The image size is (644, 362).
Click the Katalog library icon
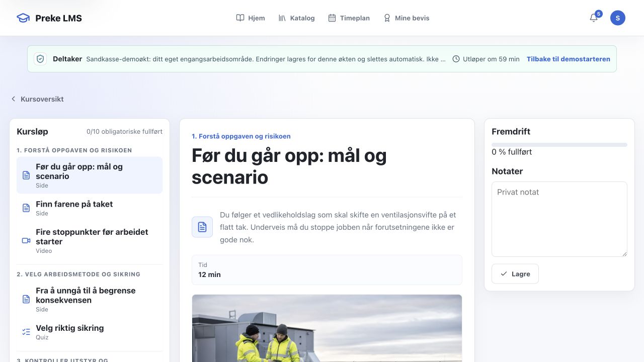282,18
